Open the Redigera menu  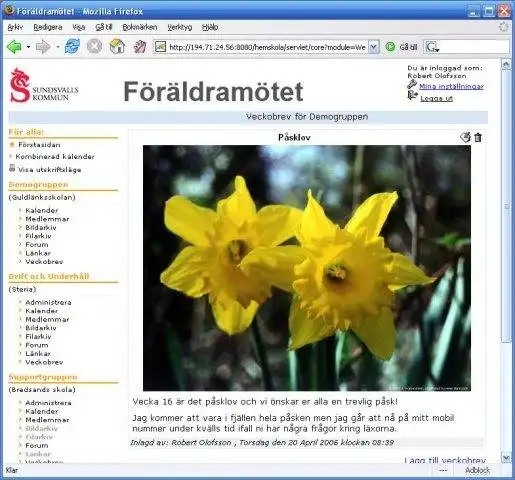[x=48, y=27]
